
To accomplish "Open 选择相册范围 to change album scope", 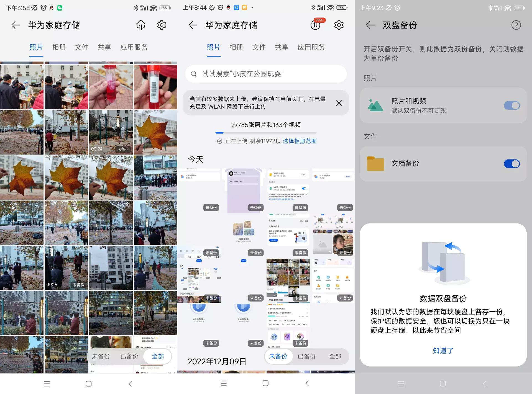I will click(299, 141).
